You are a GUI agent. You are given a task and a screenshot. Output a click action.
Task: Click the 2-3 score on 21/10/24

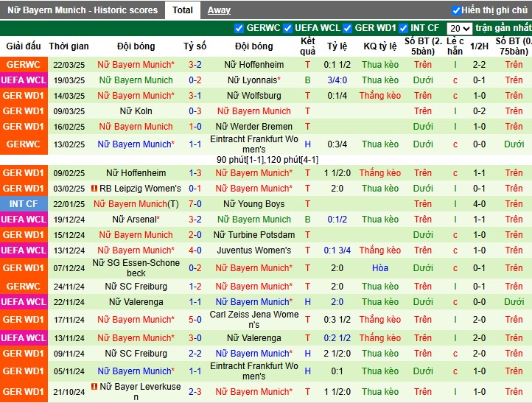195,392
